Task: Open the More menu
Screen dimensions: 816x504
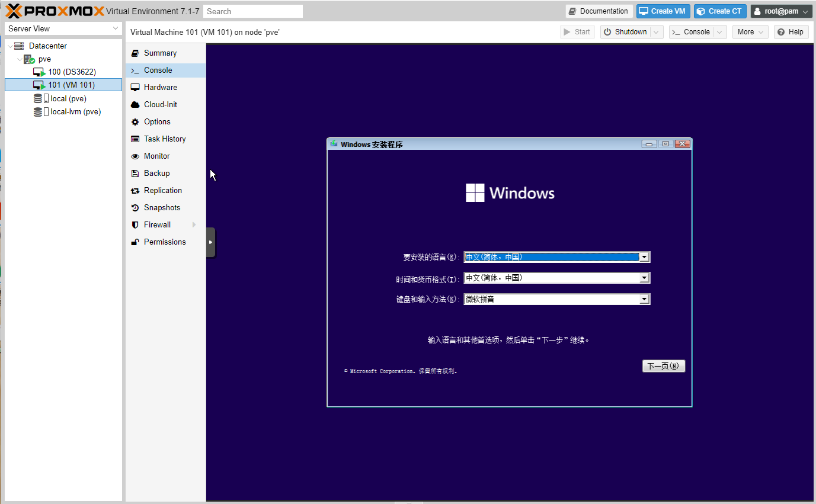Action: 750,32
